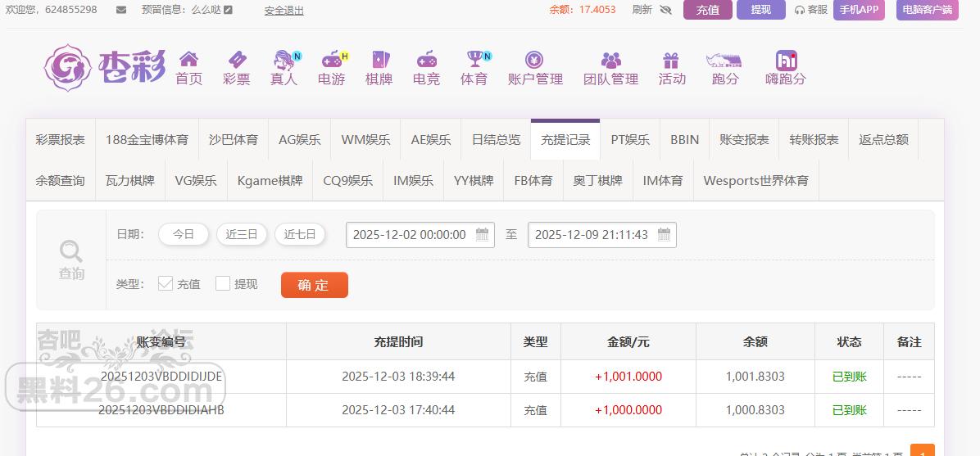
Task: Open the end date calendar picker
Action: pyautogui.click(x=664, y=235)
